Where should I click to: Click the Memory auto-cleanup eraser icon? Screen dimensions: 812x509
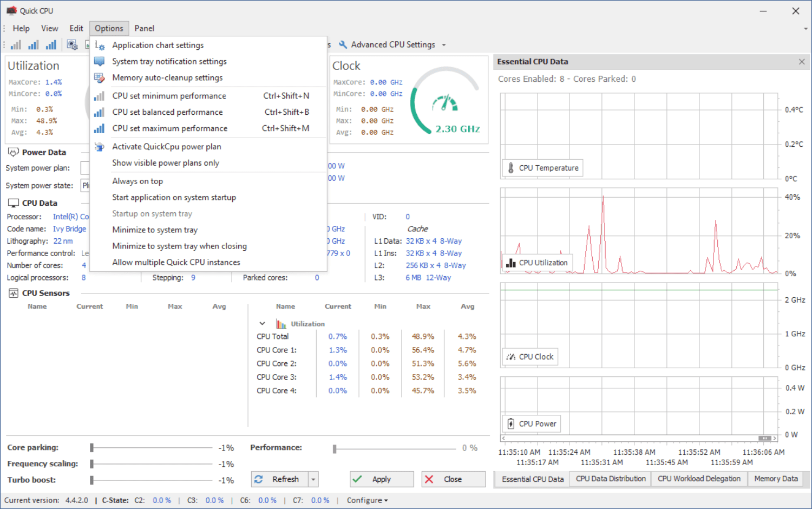100,78
